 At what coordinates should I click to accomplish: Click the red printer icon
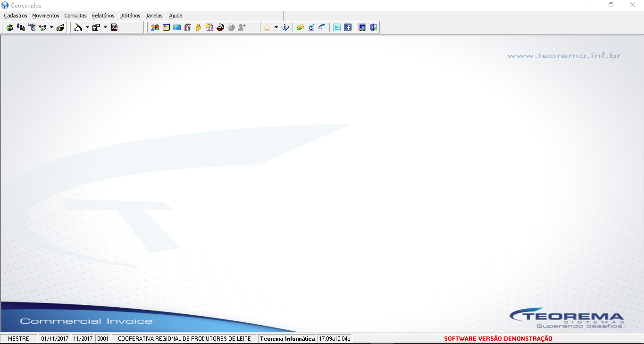pyautogui.click(x=220, y=27)
